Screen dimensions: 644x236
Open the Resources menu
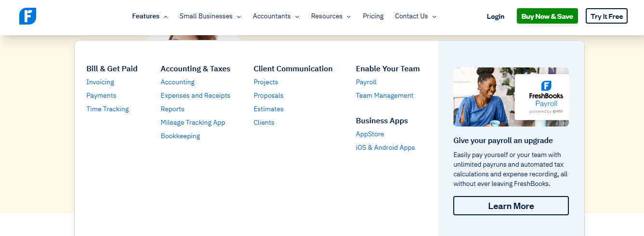pyautogui.click(x=327, y=16)
